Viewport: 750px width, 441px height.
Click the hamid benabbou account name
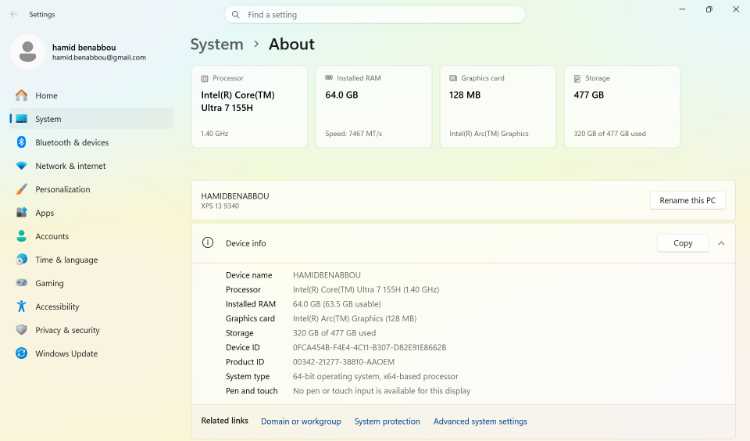(84, 47)
